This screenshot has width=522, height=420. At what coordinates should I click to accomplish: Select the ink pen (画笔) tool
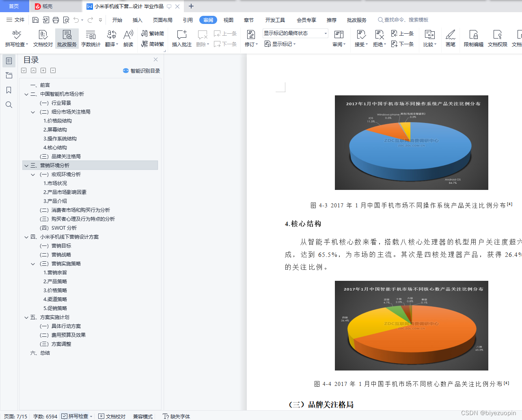click(x=451, y=39)
